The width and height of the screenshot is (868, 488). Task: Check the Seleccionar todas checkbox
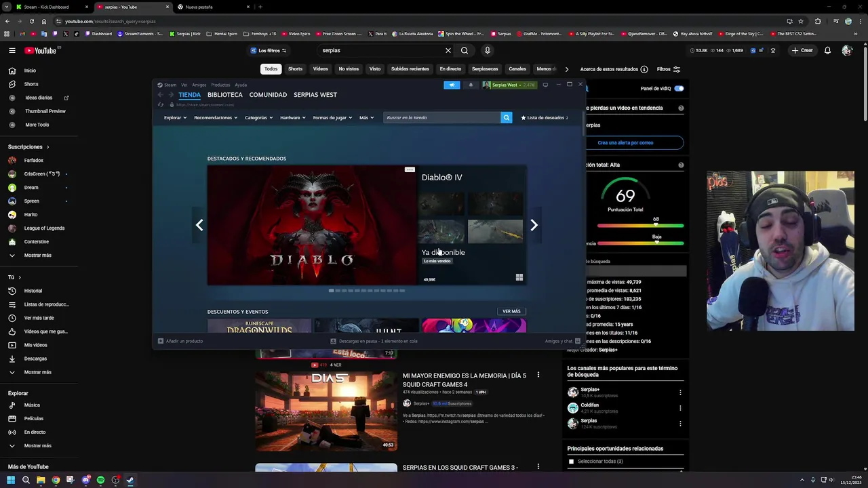(x=571, y=462)
